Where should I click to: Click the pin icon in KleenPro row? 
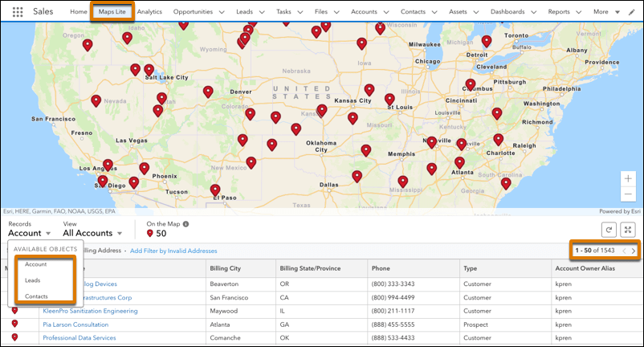tap(14, 310)
